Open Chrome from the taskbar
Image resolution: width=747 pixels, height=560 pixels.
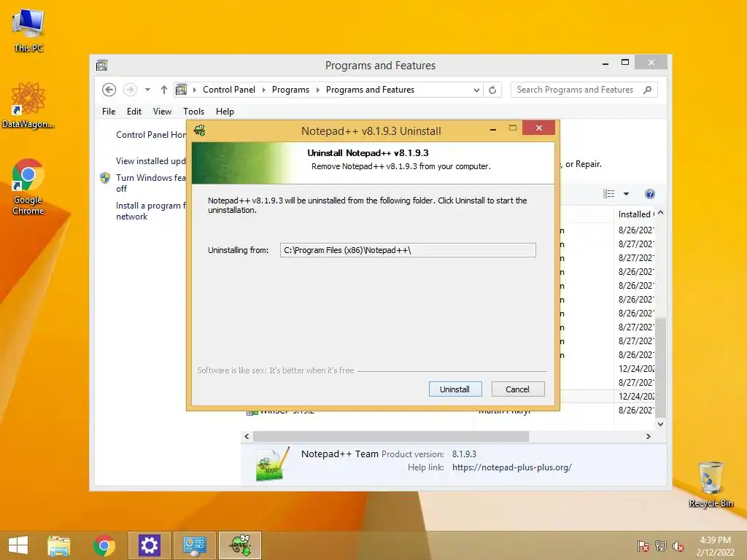point(104,545)
